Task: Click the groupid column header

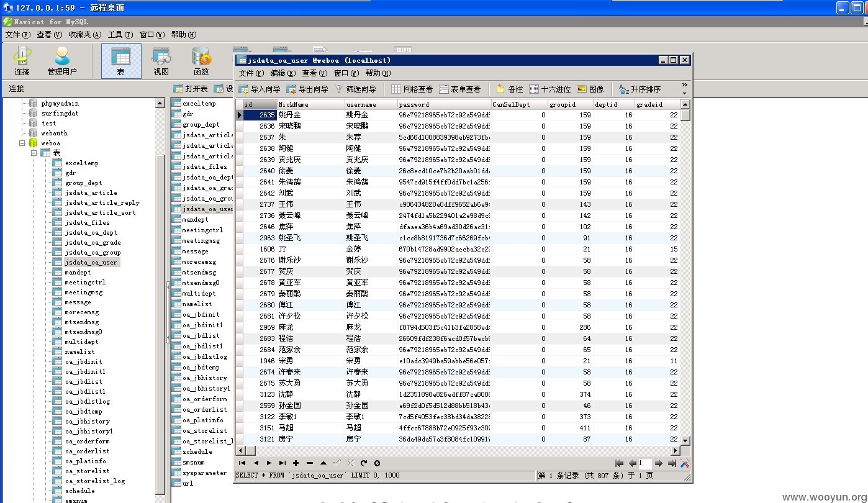Action: pyautogui.click(x=570, y=104)
